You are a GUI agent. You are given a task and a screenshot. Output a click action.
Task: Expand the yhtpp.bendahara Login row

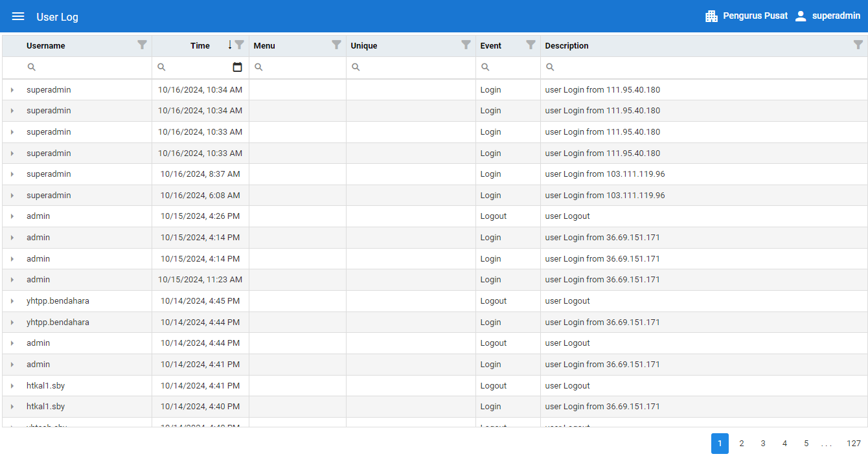pos(12,322)
